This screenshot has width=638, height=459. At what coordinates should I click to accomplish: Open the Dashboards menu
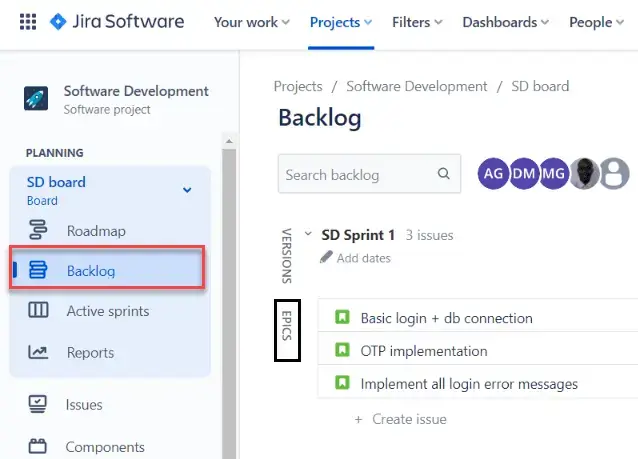tap(506, 22)
